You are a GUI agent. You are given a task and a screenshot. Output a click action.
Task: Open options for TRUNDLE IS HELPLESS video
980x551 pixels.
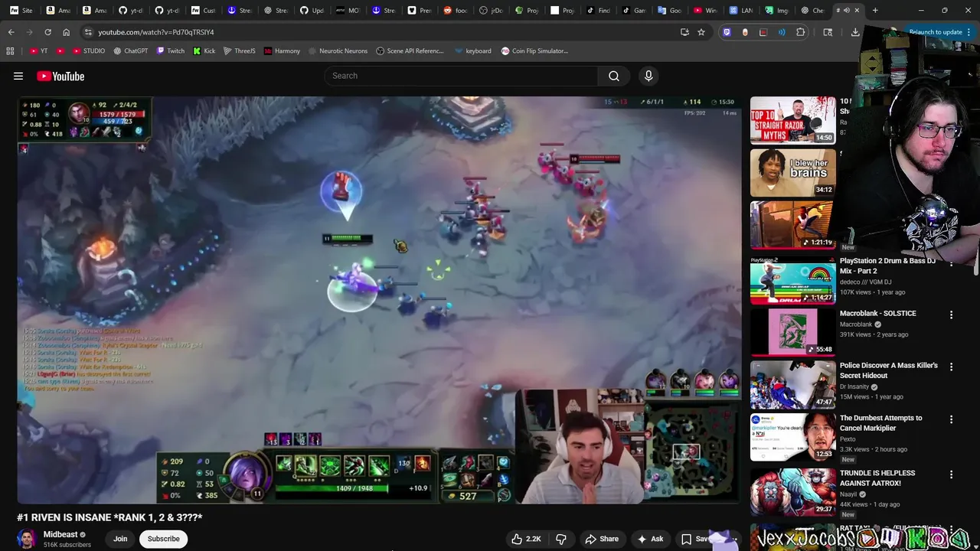pos(951,474)
